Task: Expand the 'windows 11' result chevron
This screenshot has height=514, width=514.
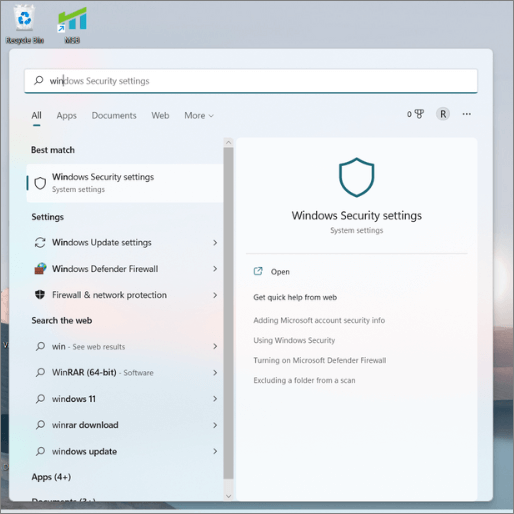Action: pyautogui.click(x=215, y=399)
